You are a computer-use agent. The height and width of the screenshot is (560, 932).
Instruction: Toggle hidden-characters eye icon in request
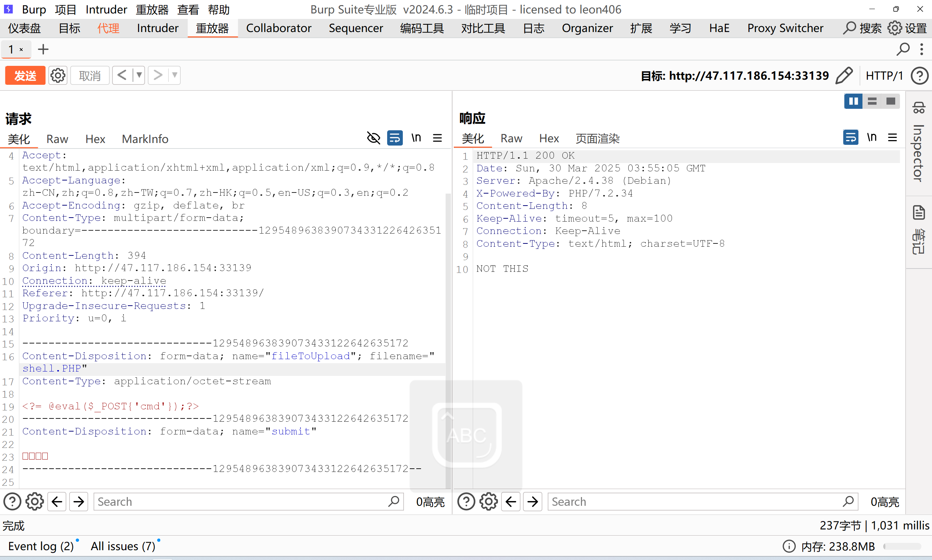point(373,138)
